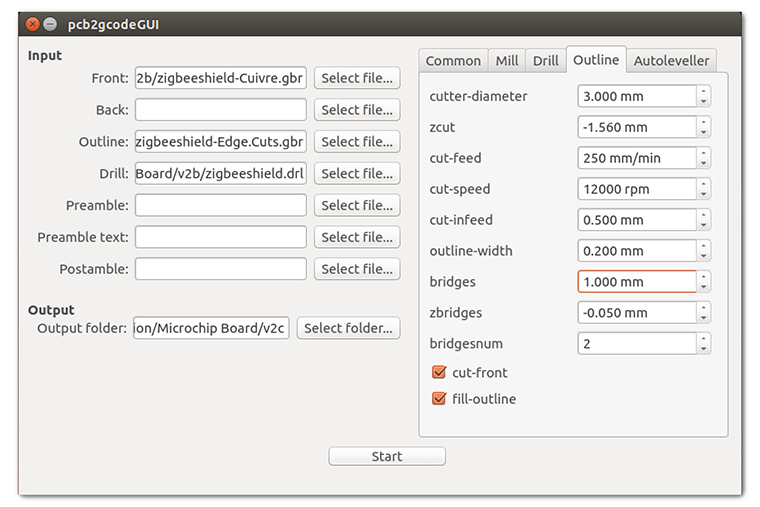Click Select file for Front
This screenshot has height=507, width=760.
[357, 78]
